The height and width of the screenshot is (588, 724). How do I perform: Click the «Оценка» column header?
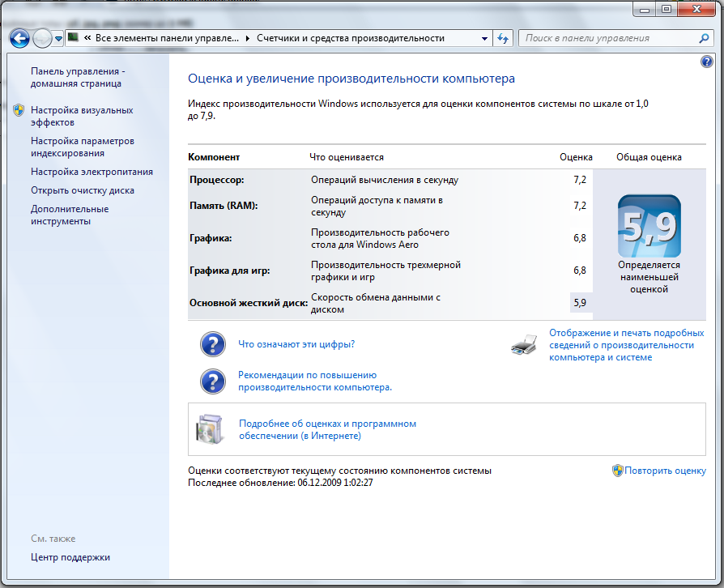tap(576, 157)
